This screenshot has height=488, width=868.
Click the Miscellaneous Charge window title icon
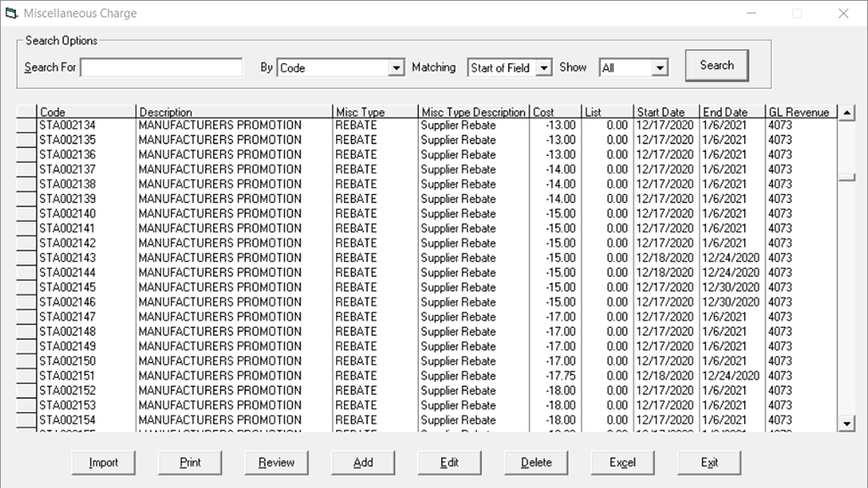11,13
